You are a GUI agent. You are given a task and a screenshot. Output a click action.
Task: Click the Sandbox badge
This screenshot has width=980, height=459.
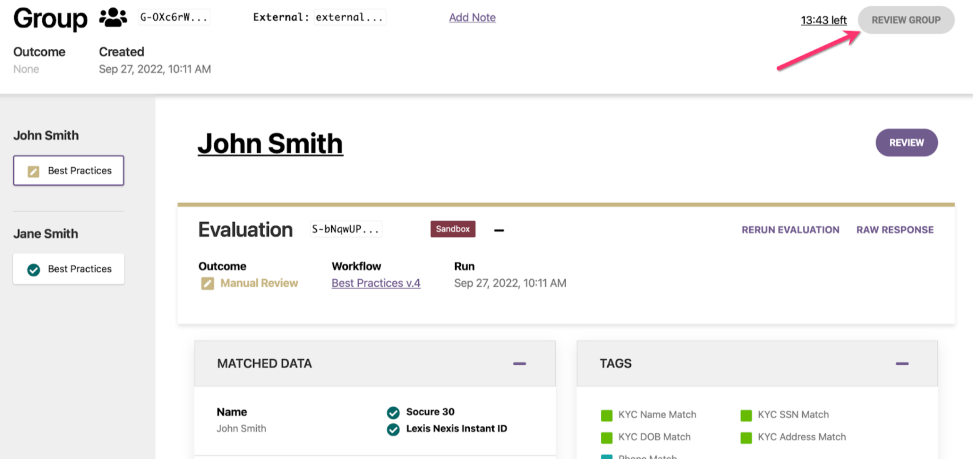(453, 229)
